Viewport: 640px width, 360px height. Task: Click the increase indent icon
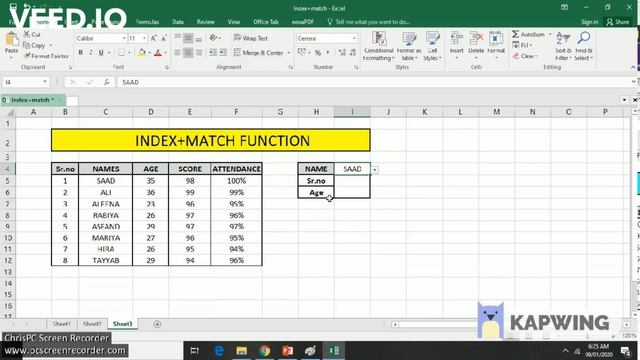223,53
